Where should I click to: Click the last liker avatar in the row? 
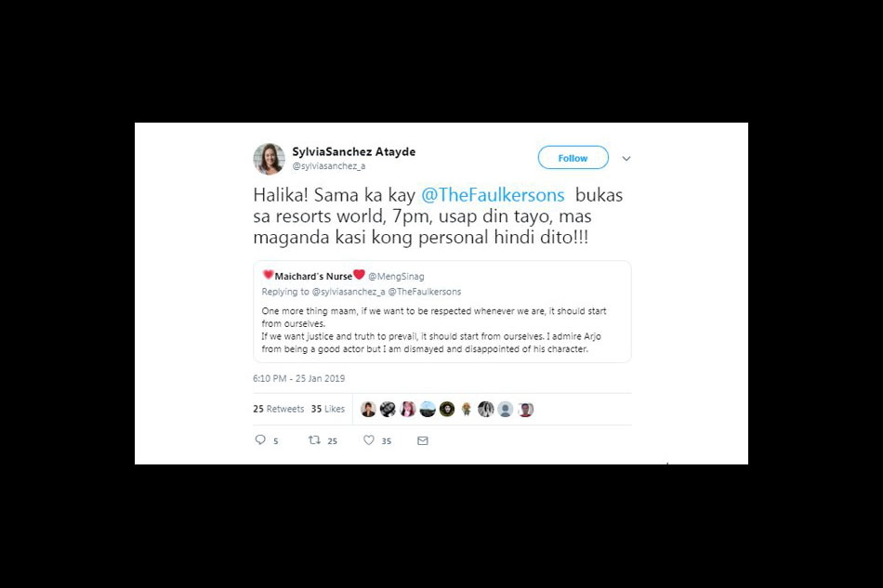525,409
